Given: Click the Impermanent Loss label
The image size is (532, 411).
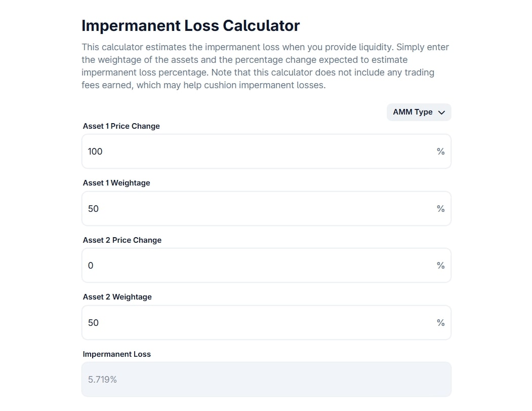Looking at the screenshot, I should 117,354.
